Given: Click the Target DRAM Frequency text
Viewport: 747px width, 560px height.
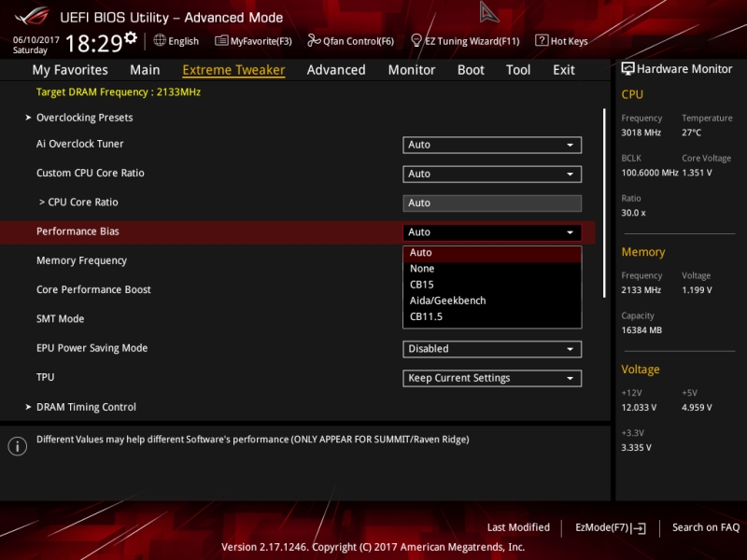Looking at the screenshot, I should 119,91.
